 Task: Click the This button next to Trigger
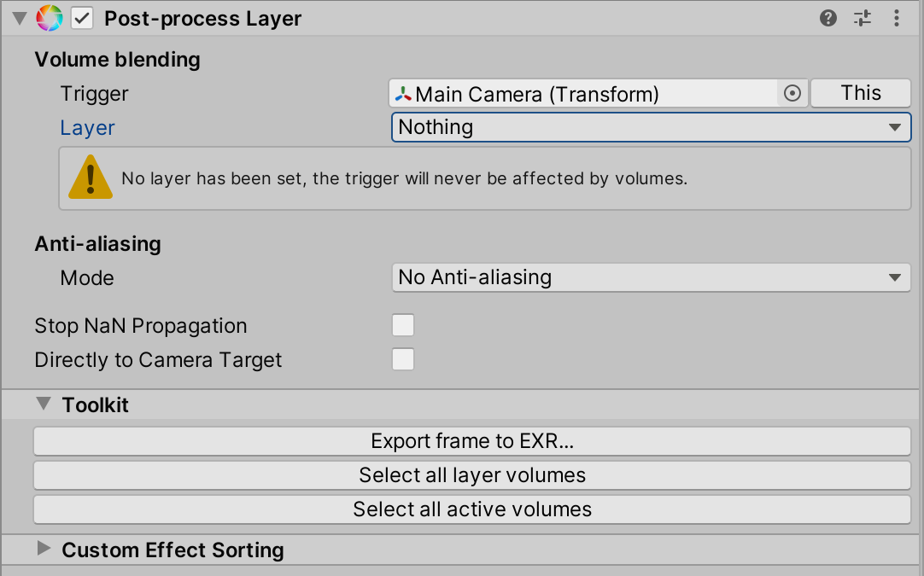pos(861,93)
